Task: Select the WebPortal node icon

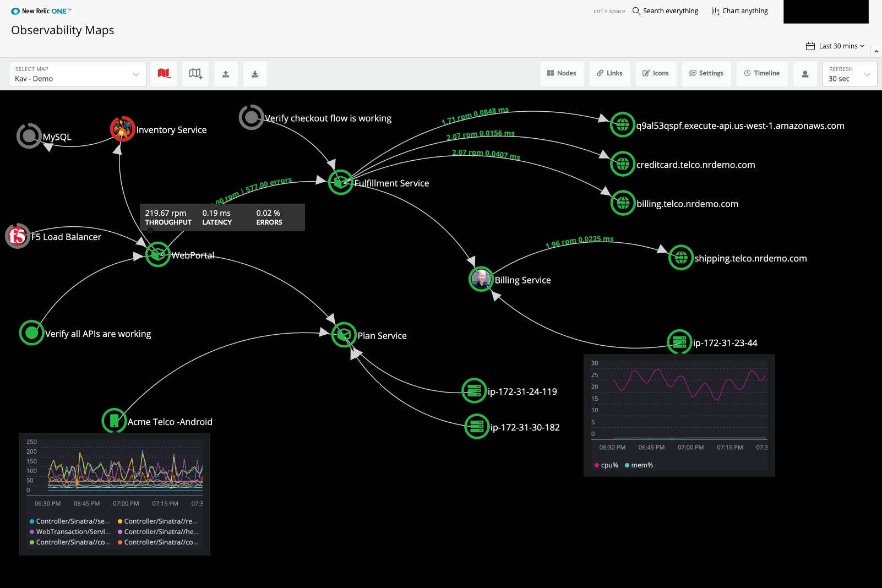Action: pyautogui.click(x=158, y=254)
